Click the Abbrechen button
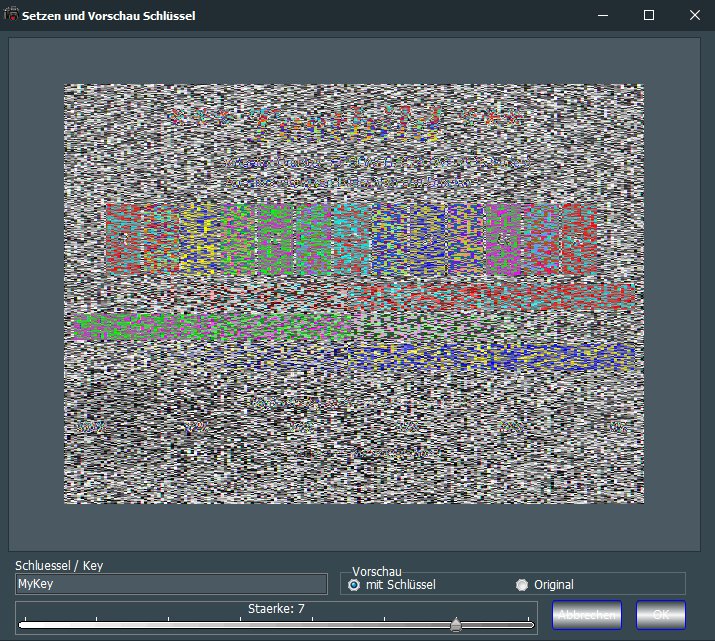715x641 pixels. pyautogui.click(x=586, y=615)
